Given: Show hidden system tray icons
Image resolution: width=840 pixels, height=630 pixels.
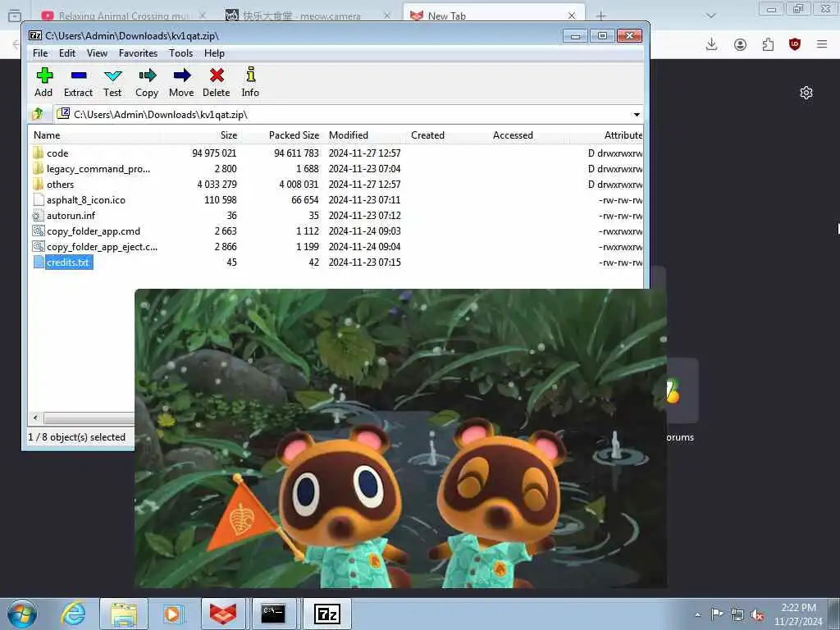Looking at the screenshot, I should point(697,615).
